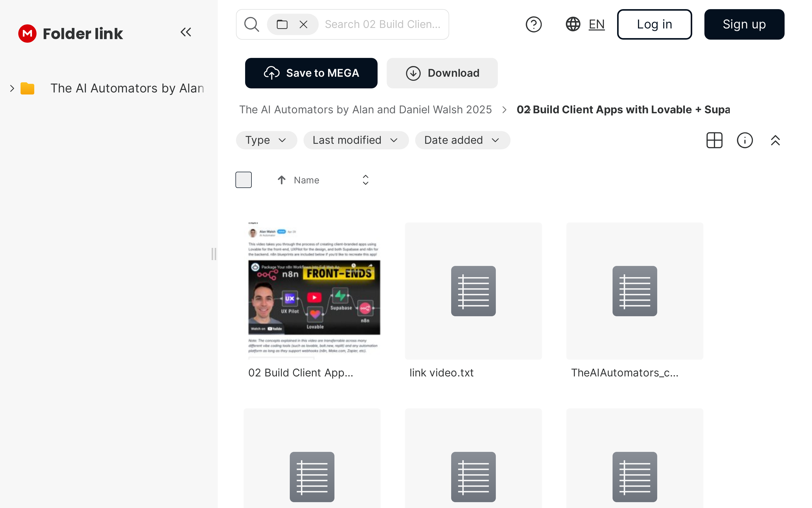
Task: Click the yellow folder icon in sidebar
Action: click(27, 88)
